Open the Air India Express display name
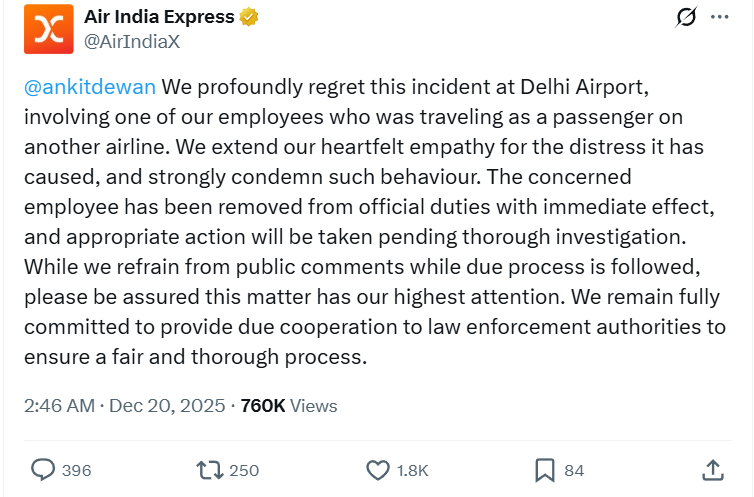 pyautogui.click(x=160, y=17)
